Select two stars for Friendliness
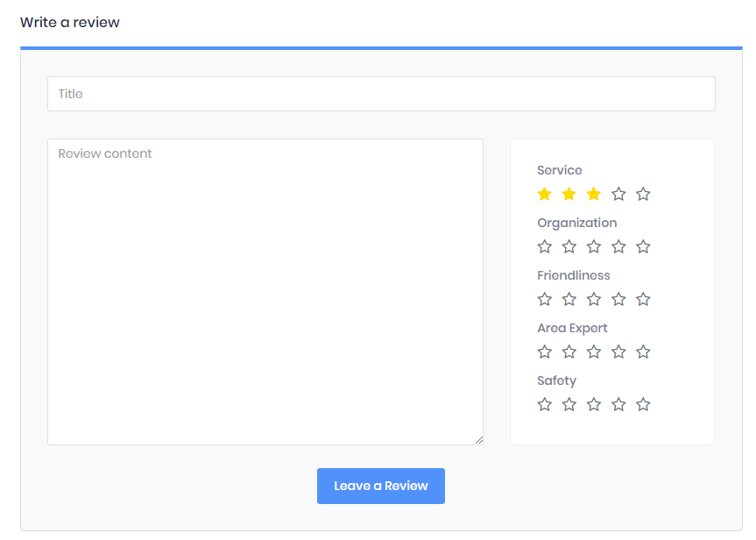Viewport: 756px width, 540px height. click(569, 299)
